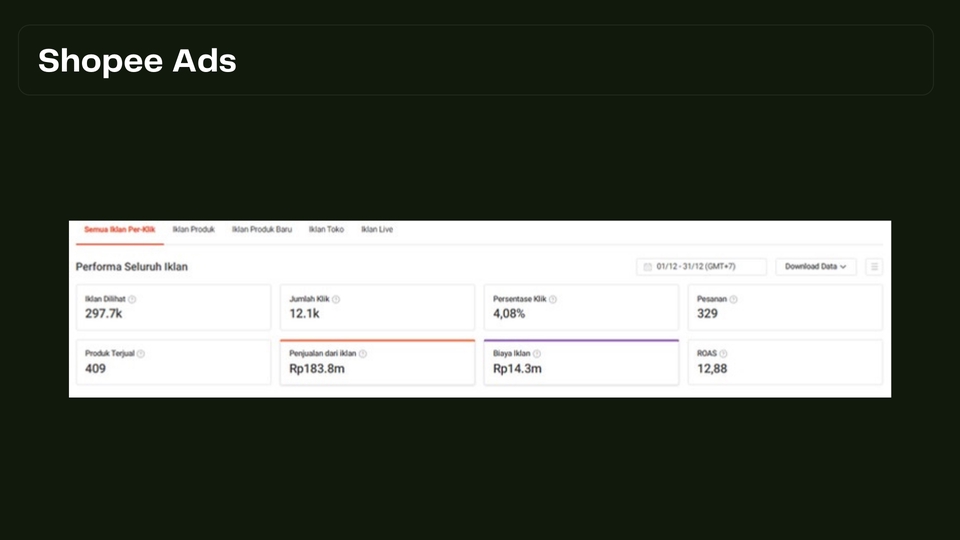Screen dimensions: 960x540
Task: Click the question icon beside ROAS label
Action: (x=723, y=354)
